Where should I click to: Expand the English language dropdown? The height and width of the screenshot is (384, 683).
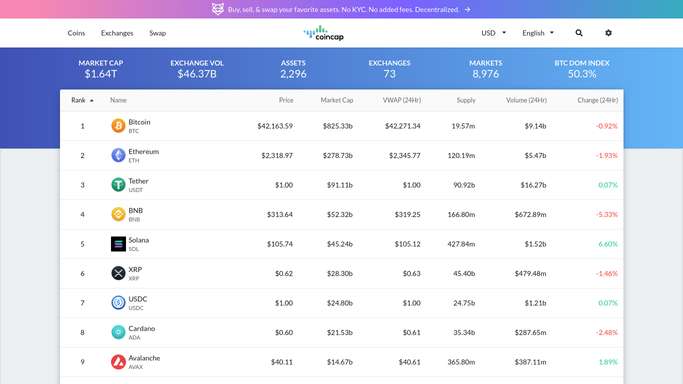point(538,33)
